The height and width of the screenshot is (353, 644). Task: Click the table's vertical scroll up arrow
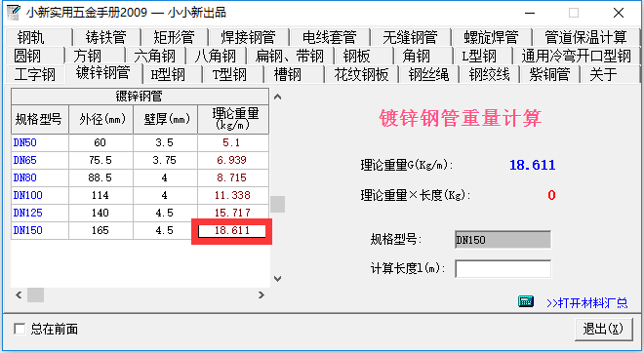[278, 97]
